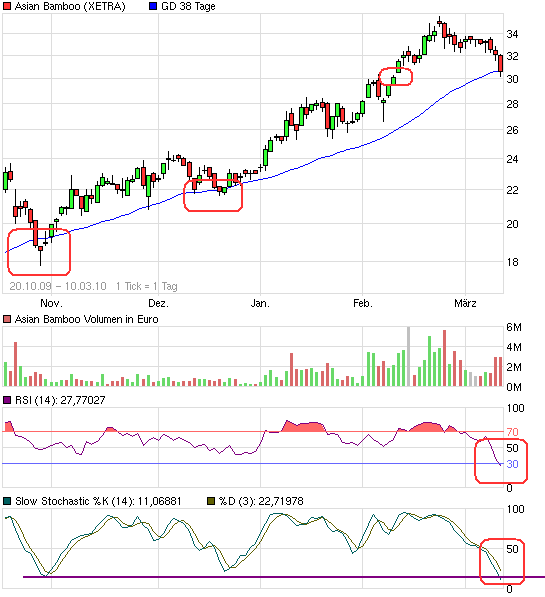Image resolution: width=545 pixels, height=597 pixels.
Task: Click the tallest red volume bar in late February
Action: [444, 358]
